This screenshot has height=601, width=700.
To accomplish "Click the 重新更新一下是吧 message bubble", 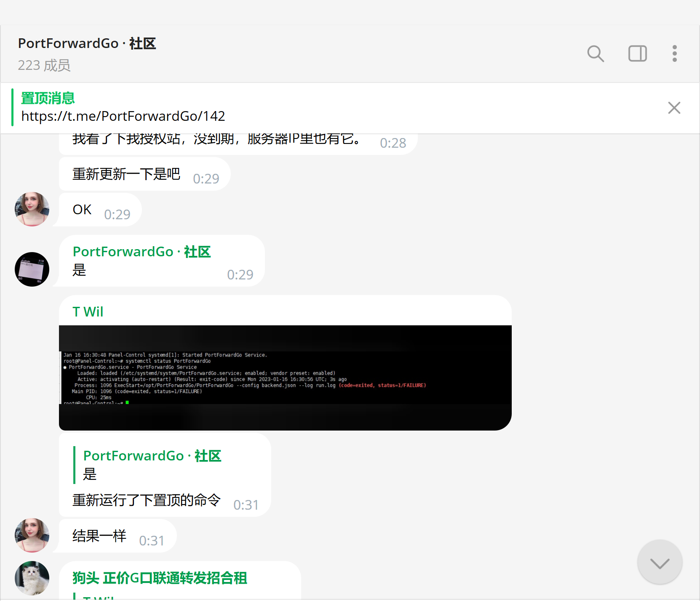I will point(126,174).
